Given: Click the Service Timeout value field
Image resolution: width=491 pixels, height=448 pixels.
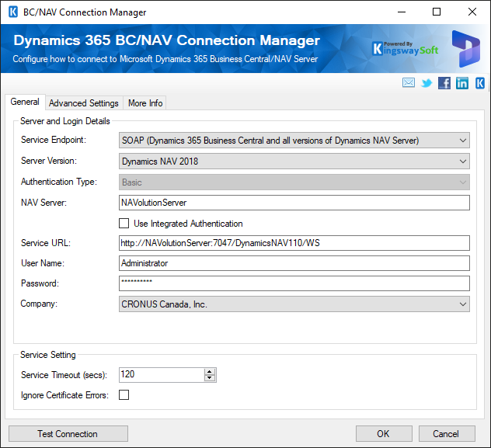Looking at the screenshot, I should point(162,375).
